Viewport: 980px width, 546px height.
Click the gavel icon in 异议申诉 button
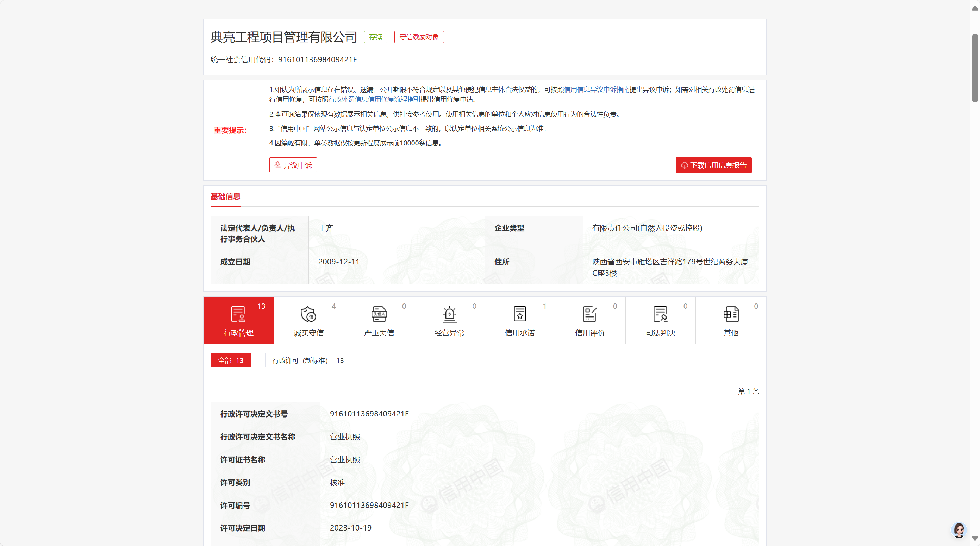(278, 165)
